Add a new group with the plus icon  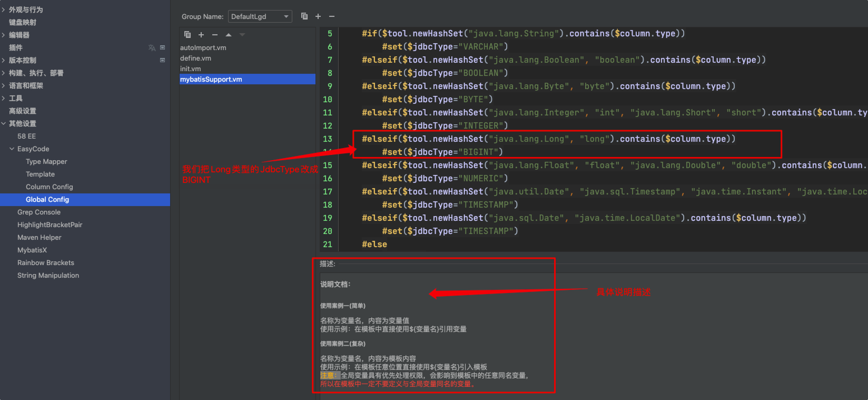pyautogui.click(x=318, y=16)
